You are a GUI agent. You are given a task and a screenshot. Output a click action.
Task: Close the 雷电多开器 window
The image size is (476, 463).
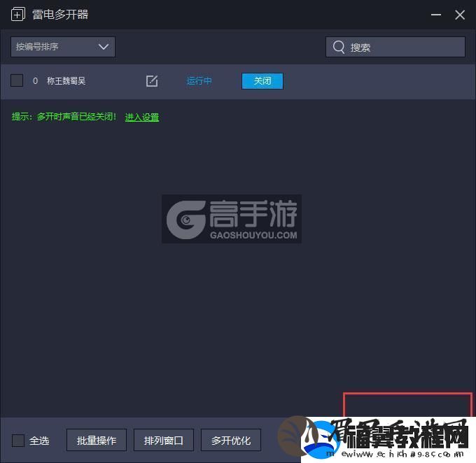tap(460, 15)
